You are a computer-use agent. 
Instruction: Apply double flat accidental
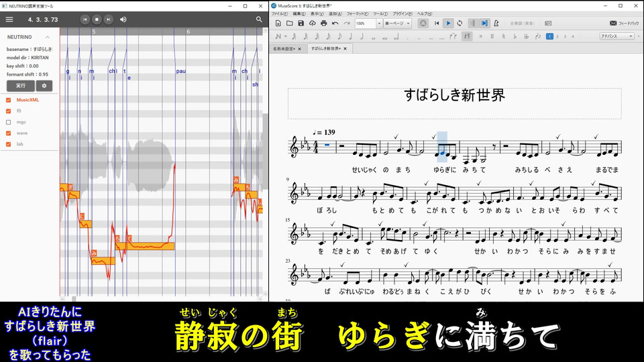(x=526, y=36)
